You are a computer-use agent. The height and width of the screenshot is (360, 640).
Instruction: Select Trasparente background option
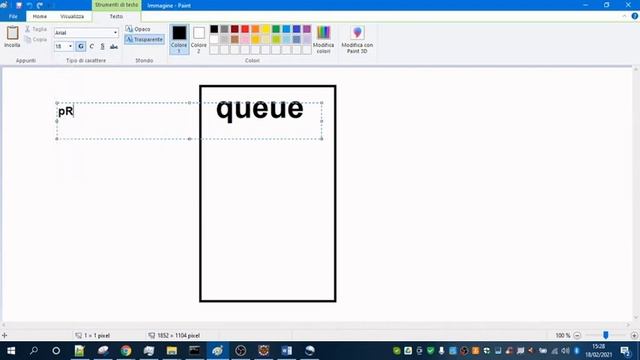[x=144, y=40]
